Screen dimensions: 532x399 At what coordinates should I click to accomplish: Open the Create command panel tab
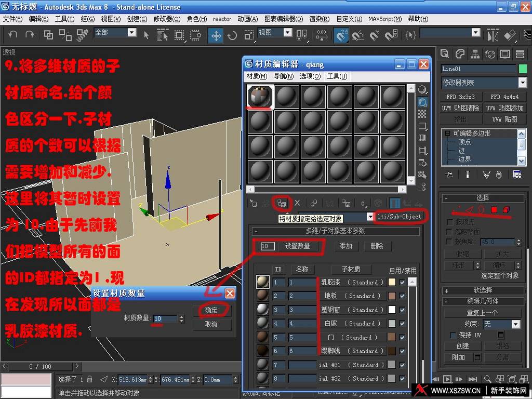point(445,54)
